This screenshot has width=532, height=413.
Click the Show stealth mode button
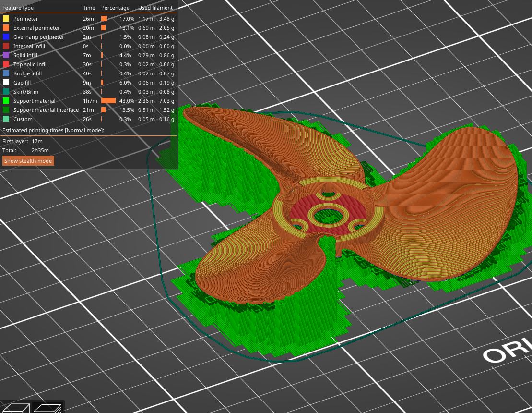click(x=28, y=161)
